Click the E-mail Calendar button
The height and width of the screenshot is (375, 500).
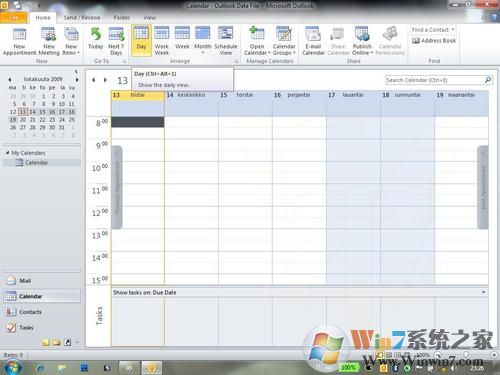pos(313,41)
